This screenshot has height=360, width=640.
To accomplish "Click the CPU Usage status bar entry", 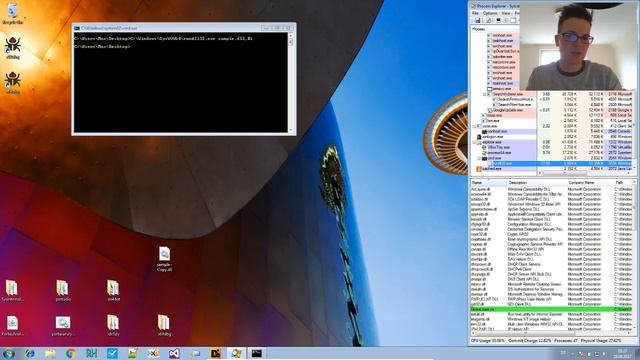I will pos(488,340).
